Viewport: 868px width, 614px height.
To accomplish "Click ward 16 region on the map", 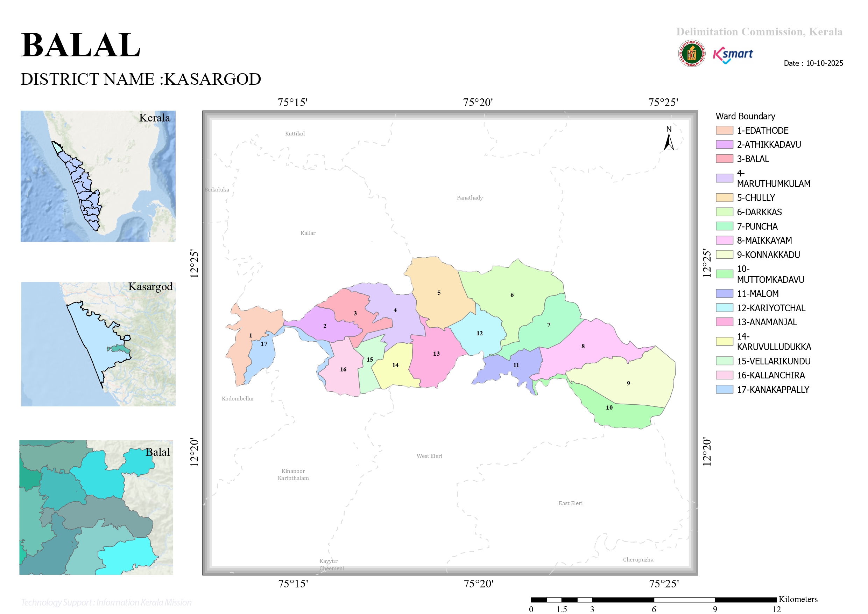I will coord(343,369).
